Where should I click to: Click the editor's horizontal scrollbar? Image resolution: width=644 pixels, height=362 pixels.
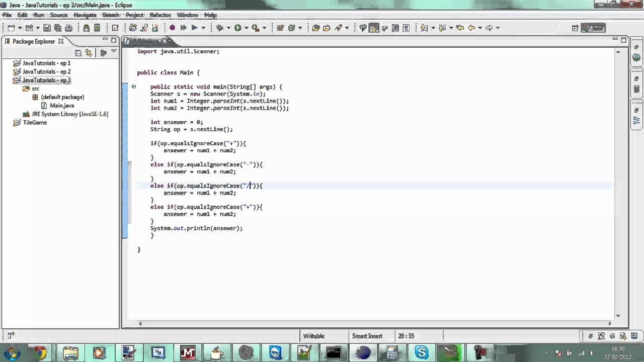[x=375, y=323]
